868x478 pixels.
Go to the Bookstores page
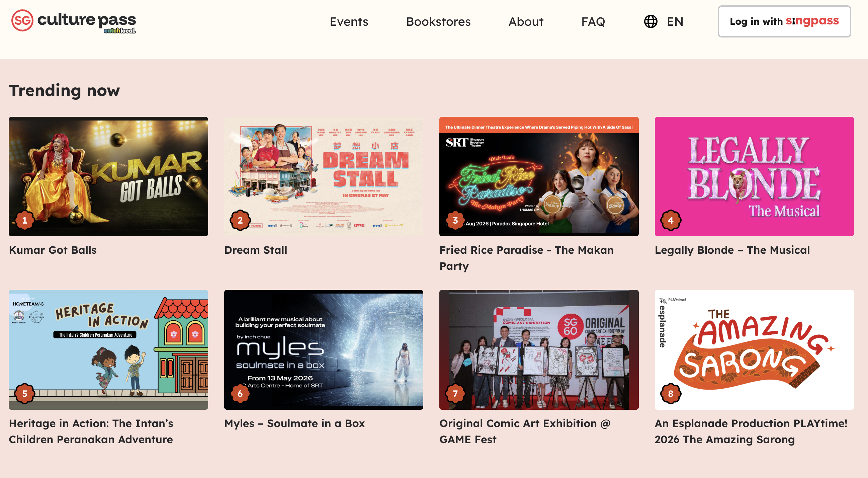coord(438,21)
